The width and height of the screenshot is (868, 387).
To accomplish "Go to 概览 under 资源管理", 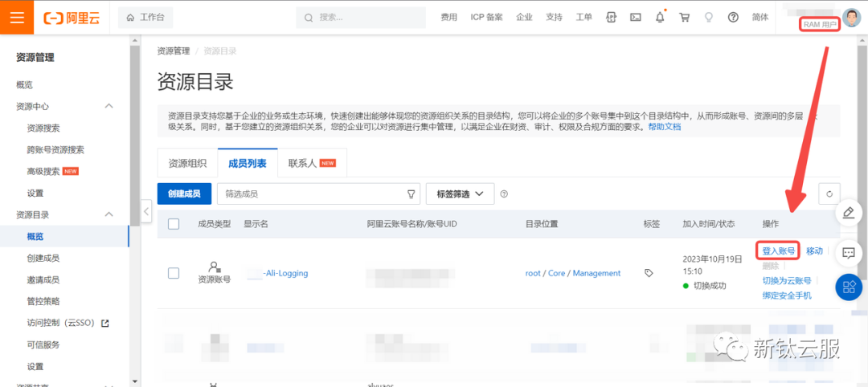I will (x=24, y=85).
